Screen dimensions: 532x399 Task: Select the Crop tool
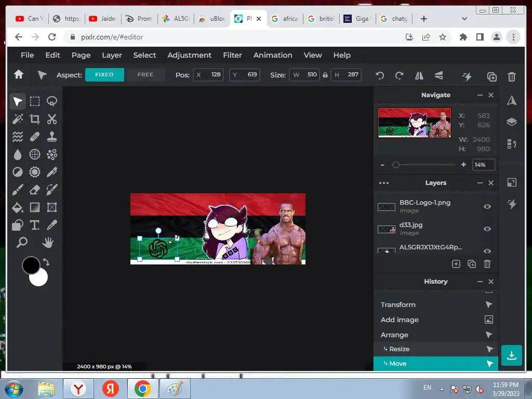35,119
